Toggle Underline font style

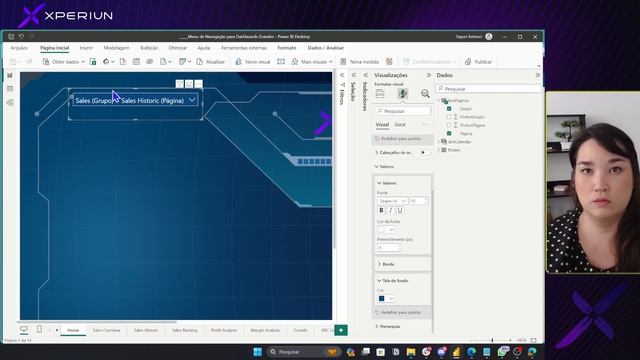click(x=400, y=210)
